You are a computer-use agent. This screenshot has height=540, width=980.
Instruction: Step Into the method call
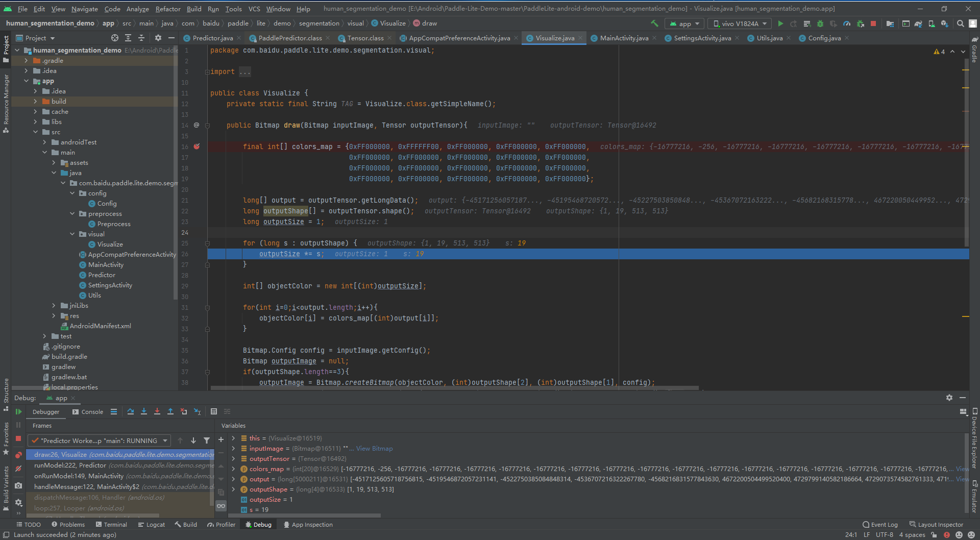(x=144, y=411)
